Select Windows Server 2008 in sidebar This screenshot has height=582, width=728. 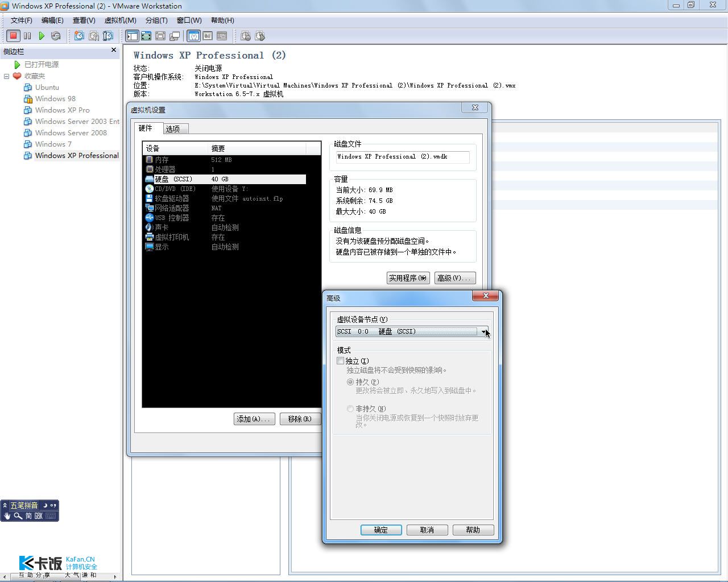(71, 132)
